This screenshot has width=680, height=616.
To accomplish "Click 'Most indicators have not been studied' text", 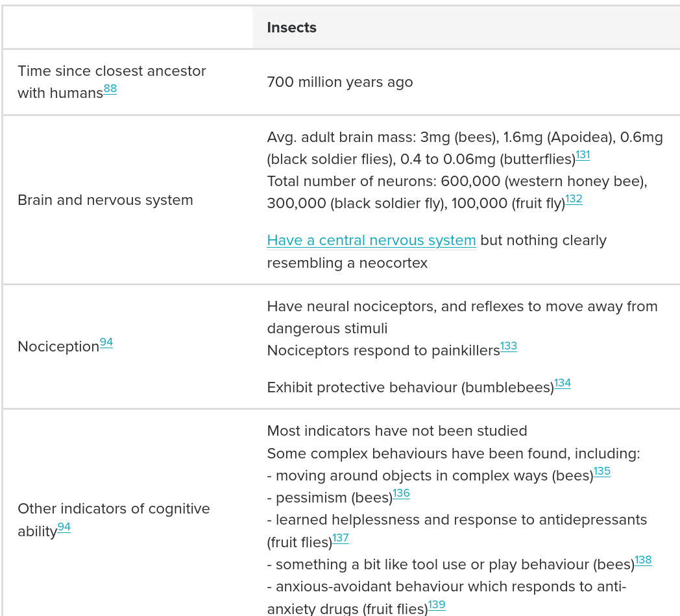I will click(397, 431).
